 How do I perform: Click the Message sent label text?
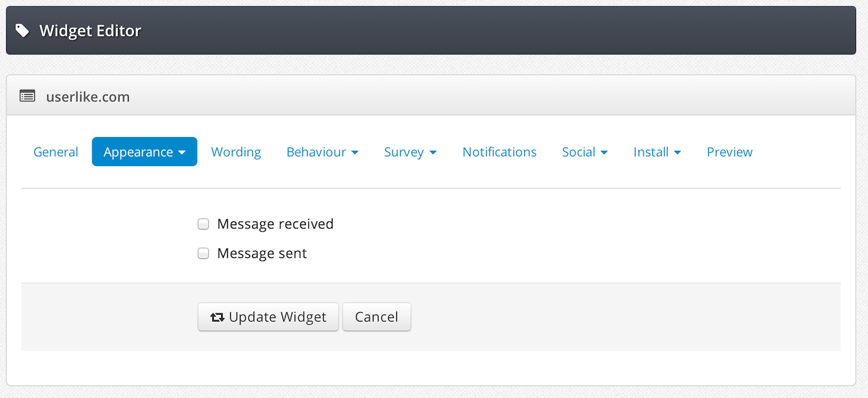[262, 253]
